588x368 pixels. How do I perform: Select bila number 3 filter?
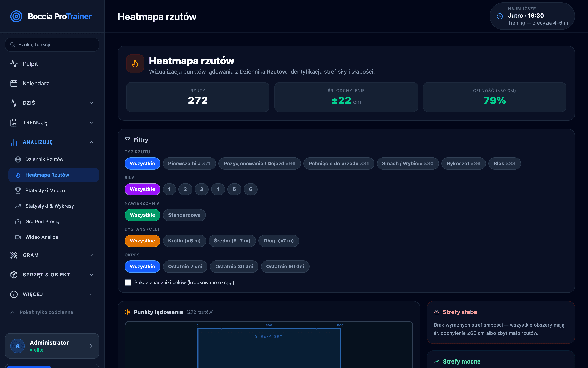(x=202, y=189)
